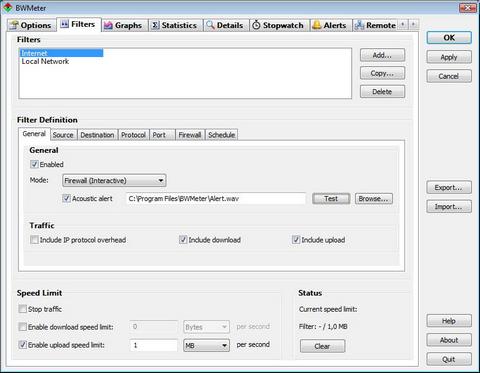
Task: Select the Local Network filter
Action: point(45,61)
